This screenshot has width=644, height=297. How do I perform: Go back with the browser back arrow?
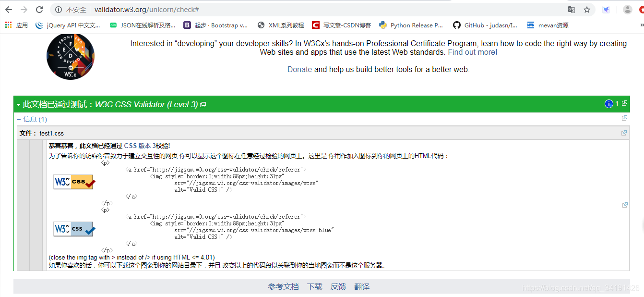pos(9,10)
